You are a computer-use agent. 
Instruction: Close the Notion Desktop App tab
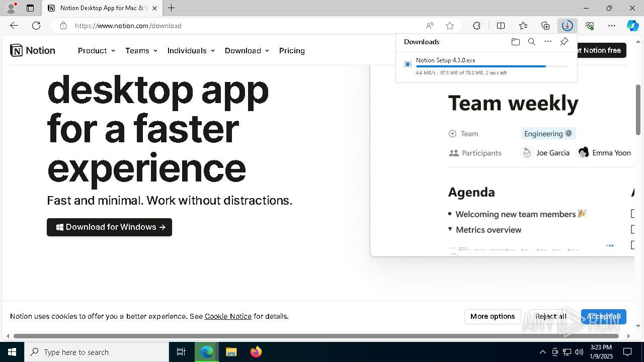[154, 8]
